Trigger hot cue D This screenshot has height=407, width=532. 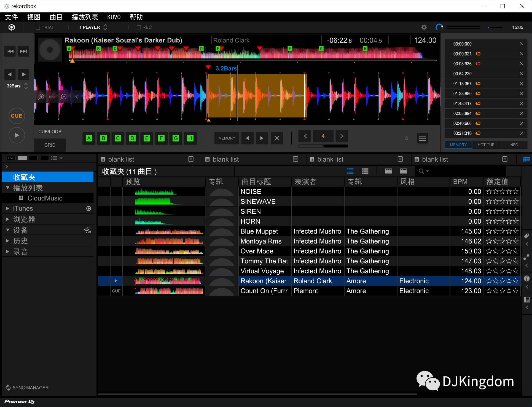[132, 138]
